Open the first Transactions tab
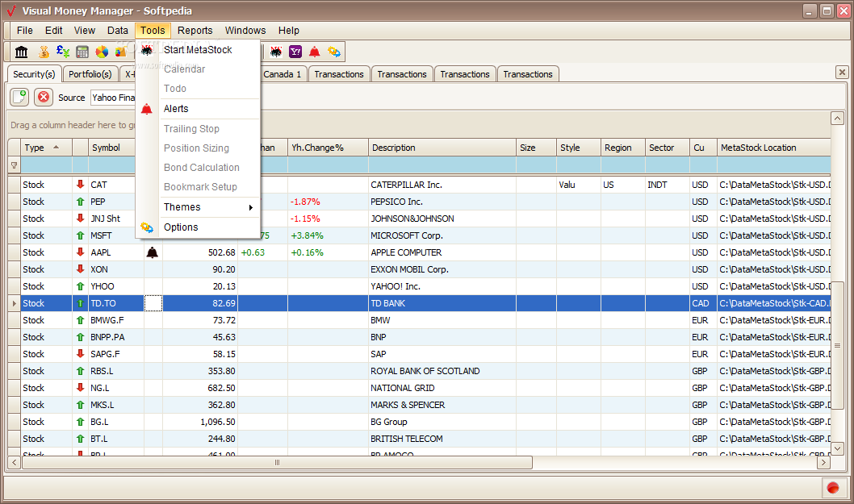Screen dimensions: 854x504 pos(339,74)
